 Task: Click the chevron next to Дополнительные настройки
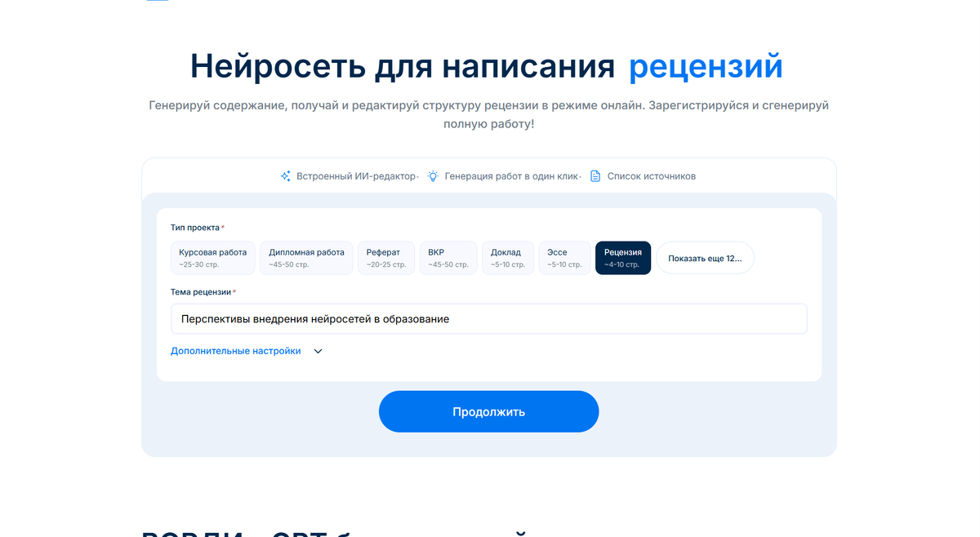[318, 351]
